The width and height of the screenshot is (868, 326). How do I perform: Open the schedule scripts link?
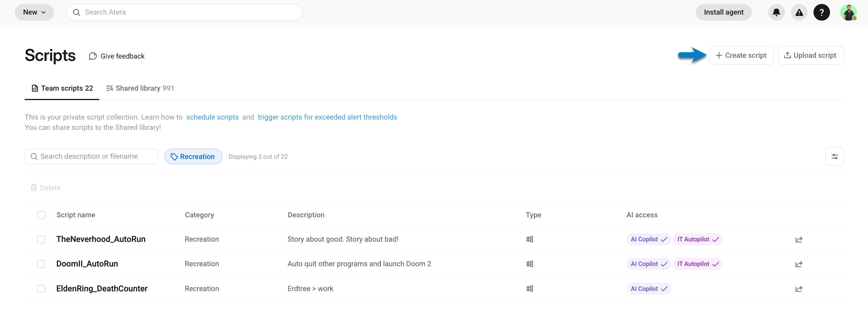tap(212, 117)
